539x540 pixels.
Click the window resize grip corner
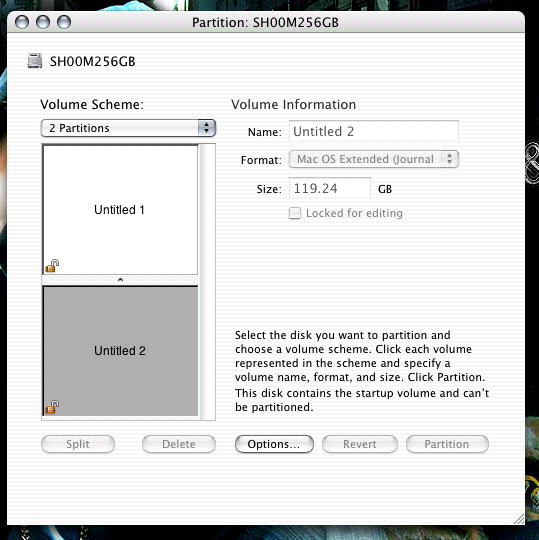click(x=518, y=518)
